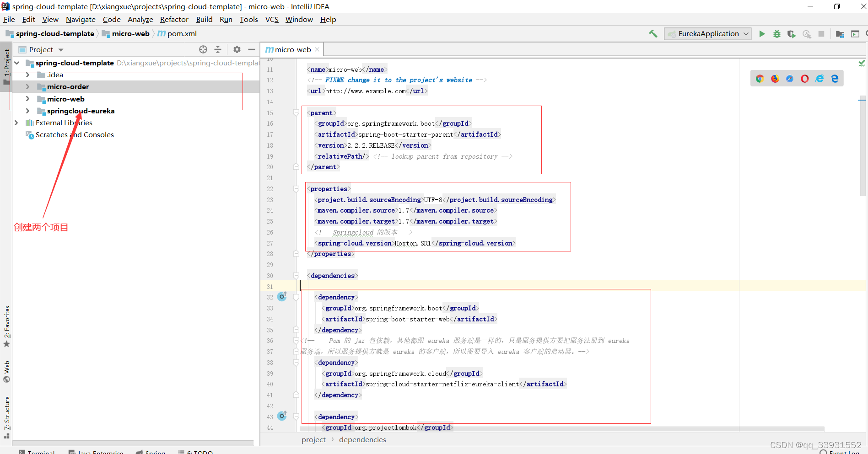
Task: Open the Favorites tool window
Action: coord(6,326)
